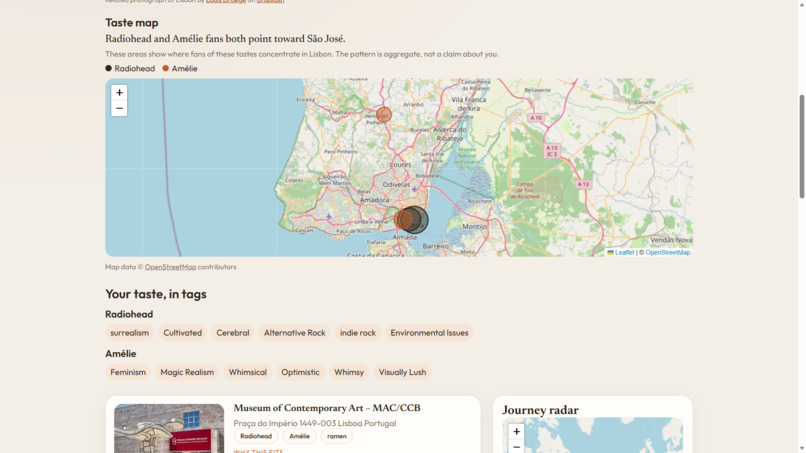Screen dimensions: 806x453
Task: Select the Feminism tag
Action: [x=128, y=372]
